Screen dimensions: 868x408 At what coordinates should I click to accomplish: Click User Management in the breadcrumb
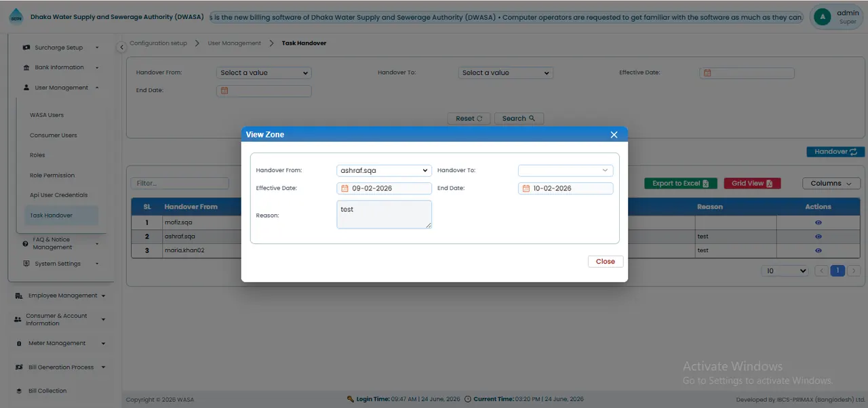235,43
